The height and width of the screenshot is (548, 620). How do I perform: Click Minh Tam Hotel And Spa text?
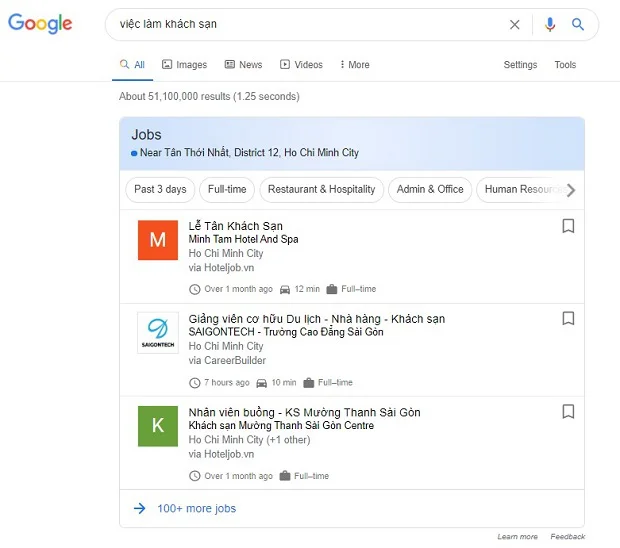click(243, 239)
